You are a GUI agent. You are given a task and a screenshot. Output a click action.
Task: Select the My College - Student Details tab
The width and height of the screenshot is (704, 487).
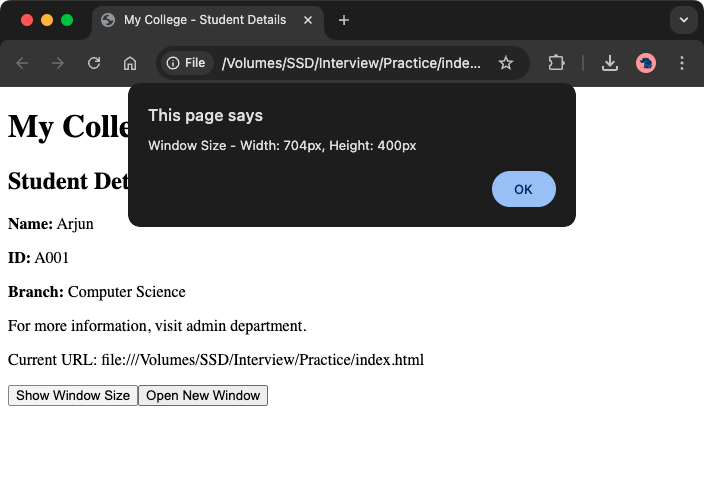pyautogui.click(x=207, y=20)
